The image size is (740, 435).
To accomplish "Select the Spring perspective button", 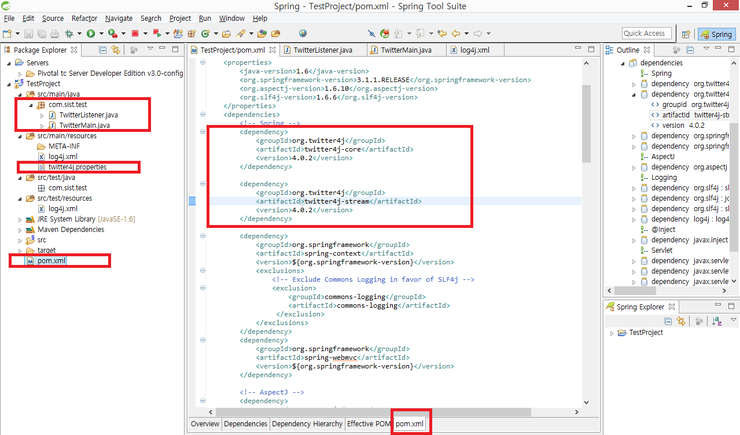I will click(715, 33).
